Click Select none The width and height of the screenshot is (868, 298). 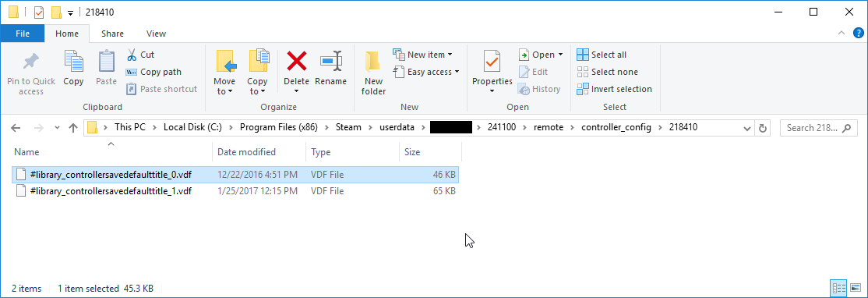(607, 72)
